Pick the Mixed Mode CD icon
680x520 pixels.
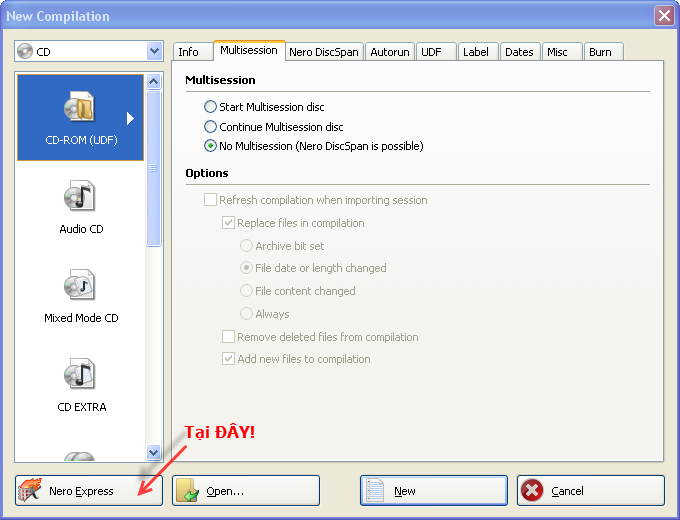coord(79,285)
